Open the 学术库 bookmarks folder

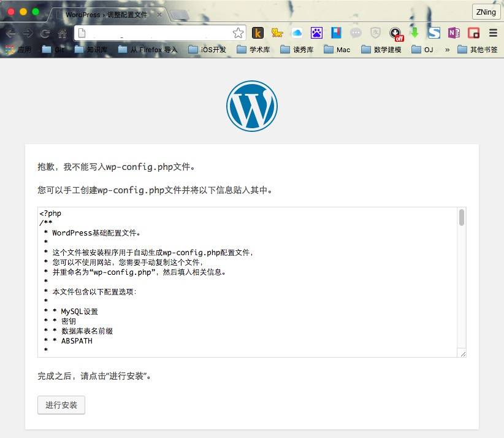coord(253,50)
